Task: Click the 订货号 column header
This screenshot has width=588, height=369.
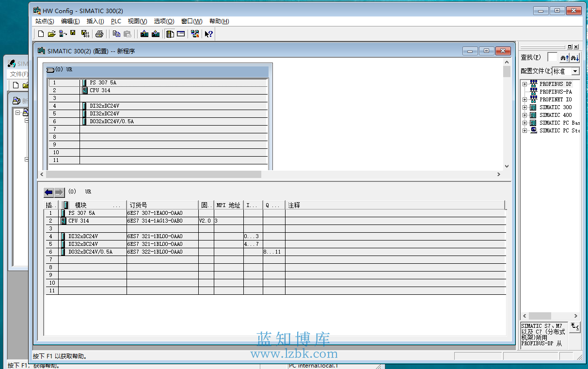Action: coord(162,205)
